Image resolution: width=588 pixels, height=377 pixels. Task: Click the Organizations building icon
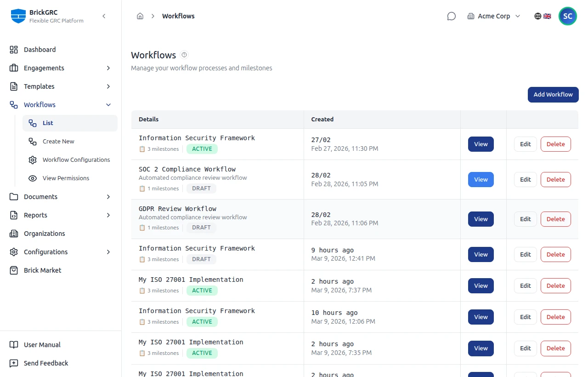tap(14, 233)
